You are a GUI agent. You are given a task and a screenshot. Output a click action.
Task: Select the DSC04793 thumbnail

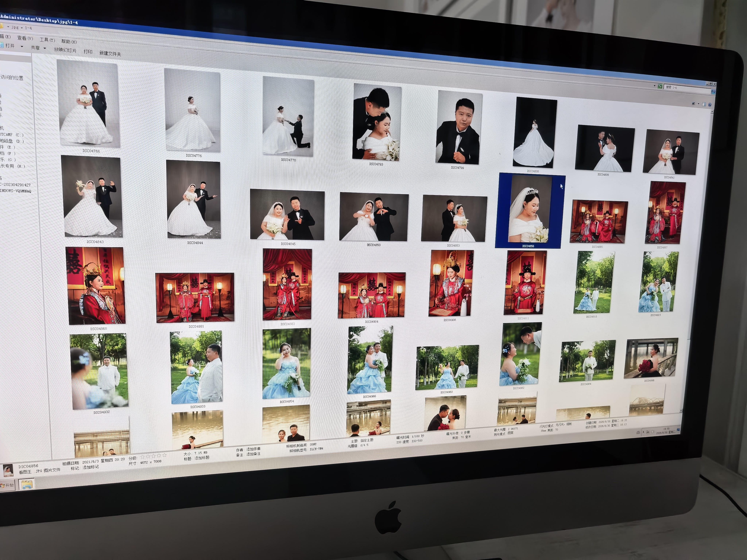[x=377, y=122]
